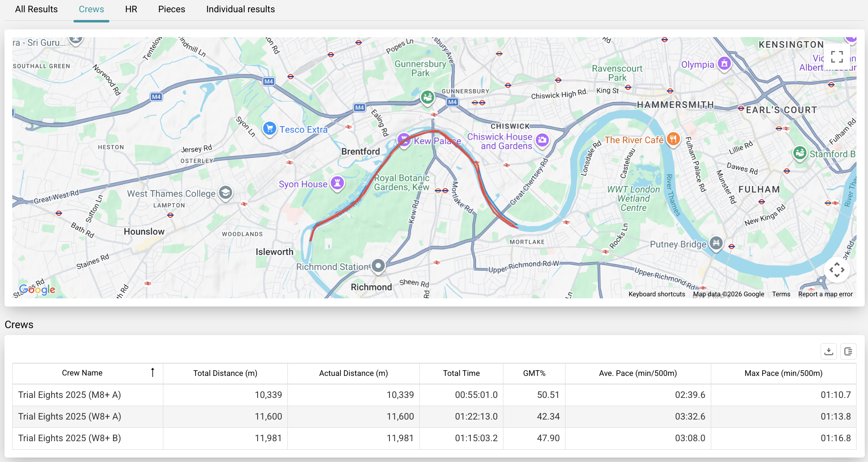Image resolution: width=868 pixels, height=462 pixels.
Task: Click total time 00:55:01.0 cell
Action: (461, 395)
